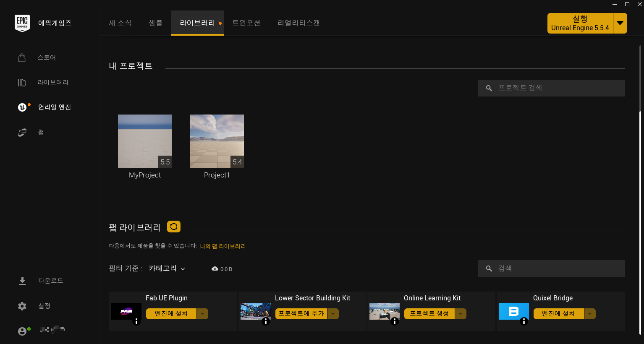Add Lower Sector Building Kit to project
Screen dimensions: 644x344
pyautogui.click(x=301, y=314)
